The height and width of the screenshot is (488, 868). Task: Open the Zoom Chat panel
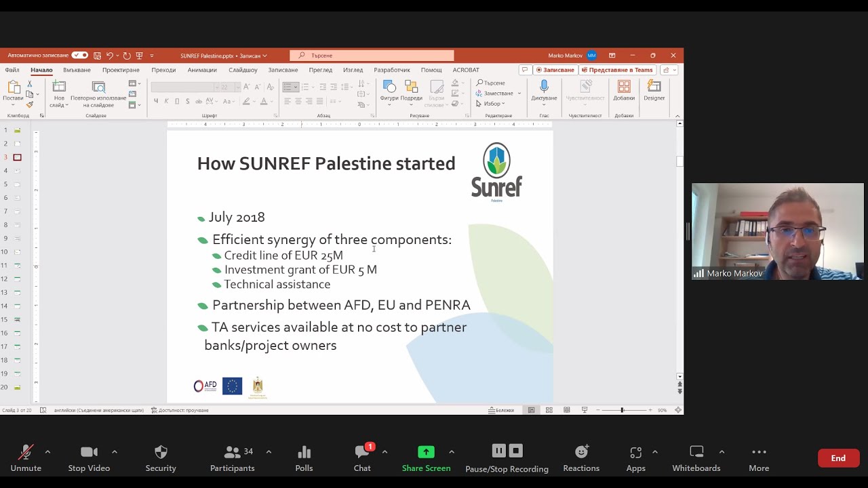tap(362, 459)
